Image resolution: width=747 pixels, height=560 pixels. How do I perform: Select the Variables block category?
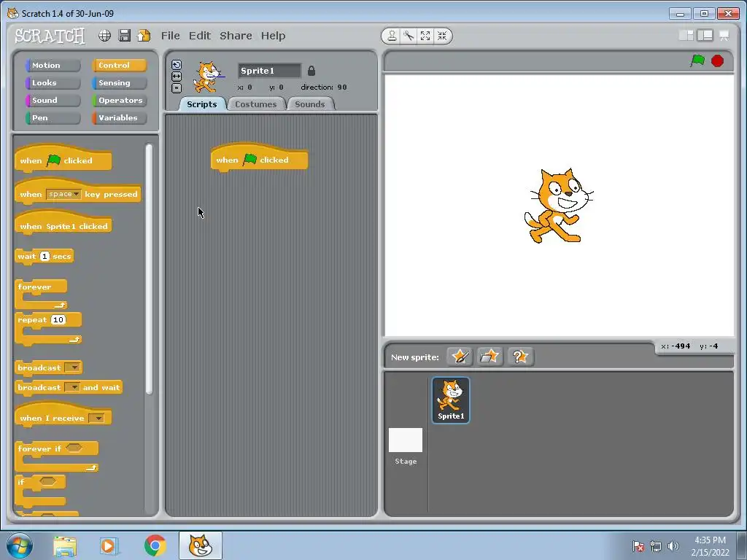(120, 118)
